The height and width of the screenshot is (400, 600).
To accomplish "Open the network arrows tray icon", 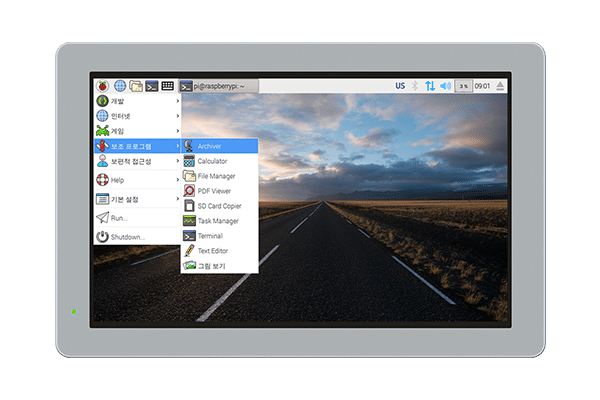I will pos(430,86).
